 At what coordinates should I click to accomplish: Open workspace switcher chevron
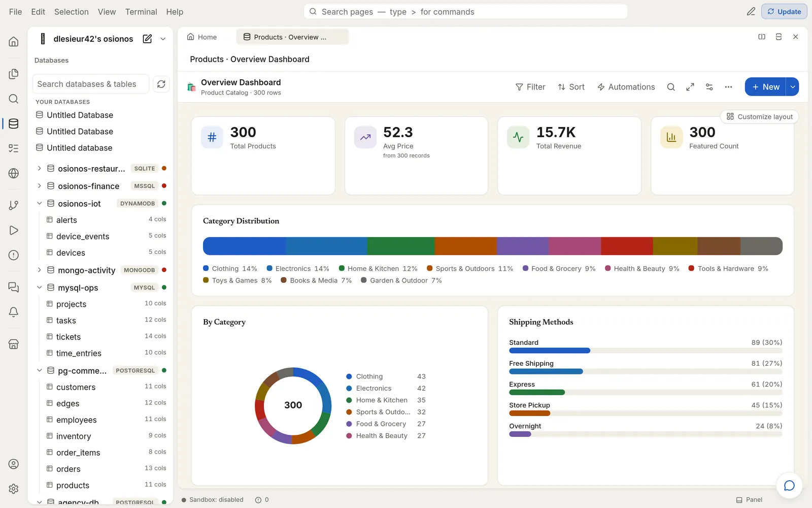click(163, 39)
